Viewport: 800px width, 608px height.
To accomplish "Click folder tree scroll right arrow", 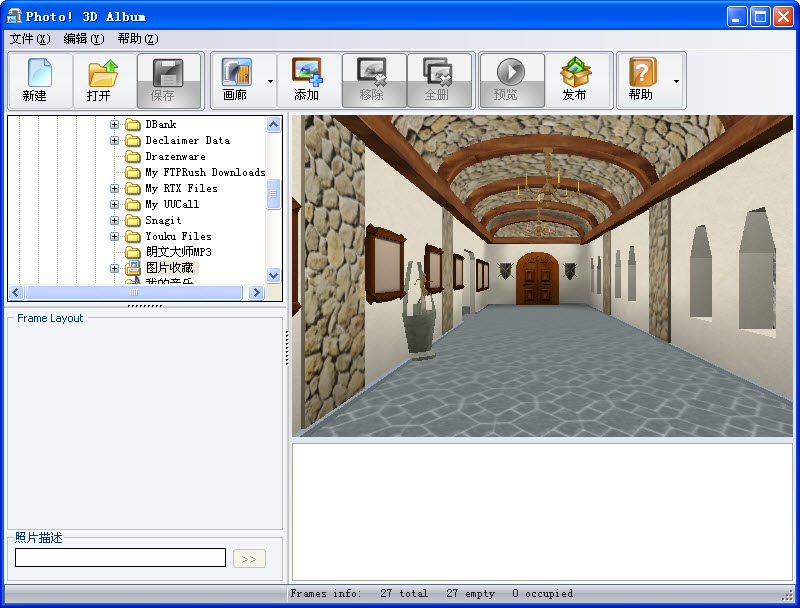I will pos(256,292).
